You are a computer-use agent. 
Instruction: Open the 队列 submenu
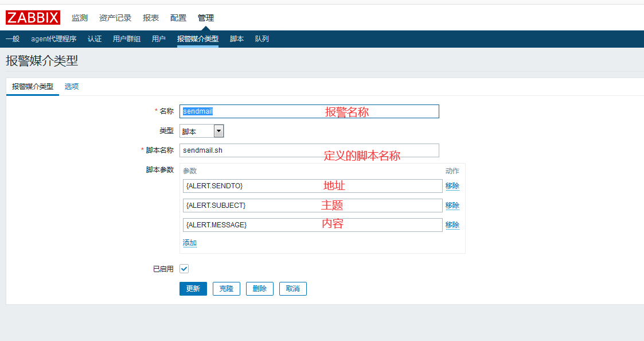[262, 39]
